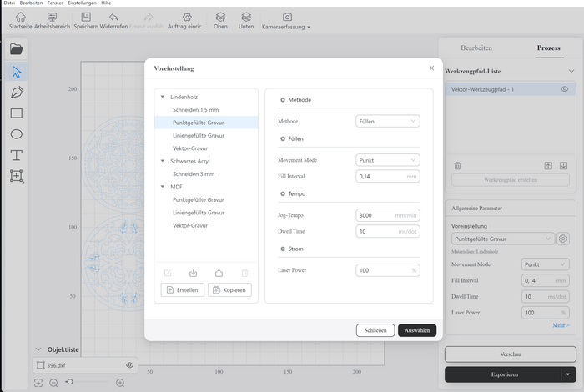Collapse the Lindenholz material group
584x392 pixels.
click(163, 97)
